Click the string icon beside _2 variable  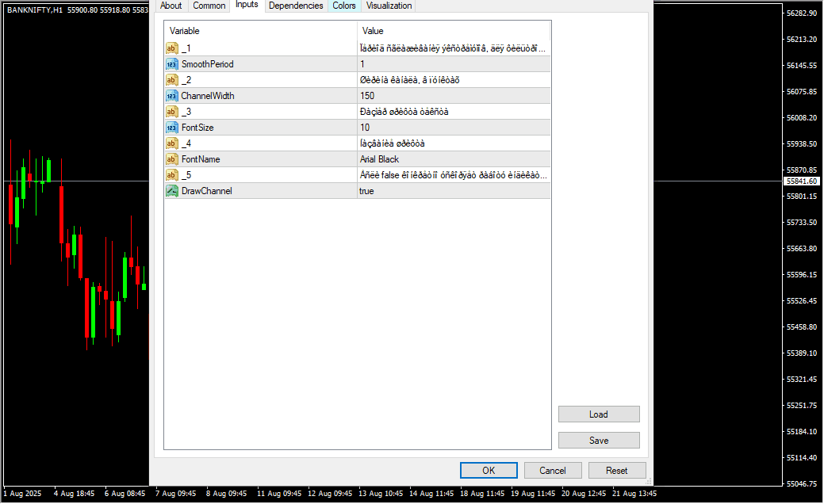171,80
